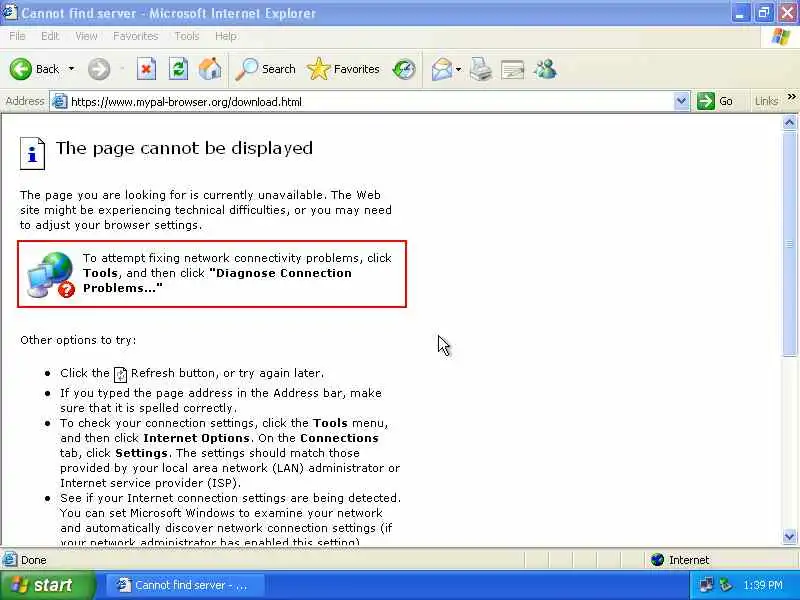800x600 pixels.
Task: Open the Favorites star pane
Action: pos(343,69)
